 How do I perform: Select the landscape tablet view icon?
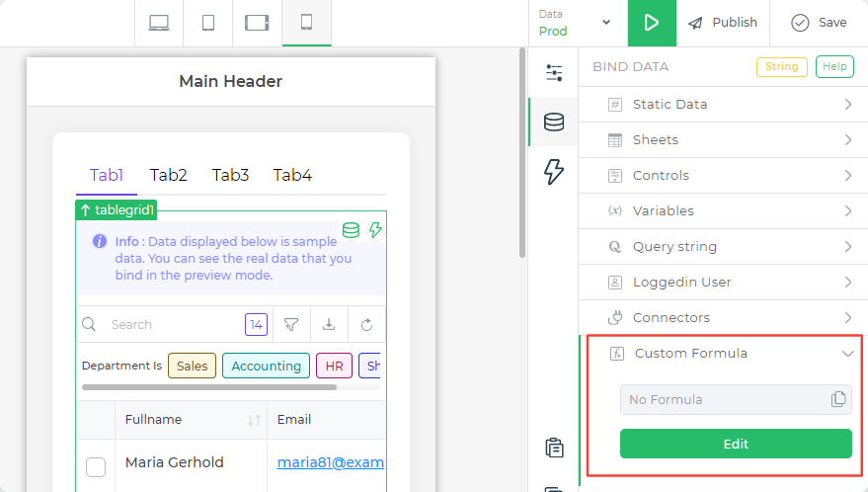(x=257, y=23)
